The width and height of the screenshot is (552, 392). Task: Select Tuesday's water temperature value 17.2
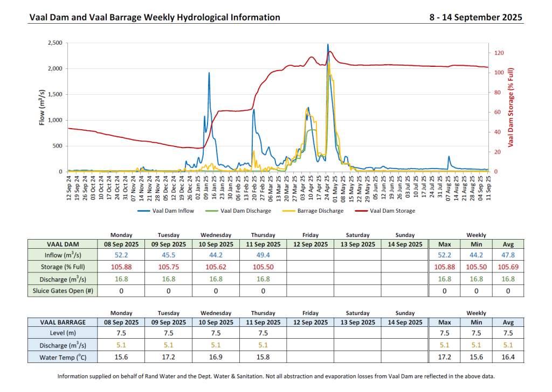(x=168, y=357)
